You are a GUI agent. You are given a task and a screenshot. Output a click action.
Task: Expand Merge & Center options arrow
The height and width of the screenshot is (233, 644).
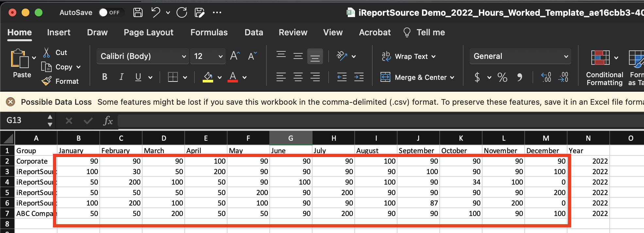[452, 78]
